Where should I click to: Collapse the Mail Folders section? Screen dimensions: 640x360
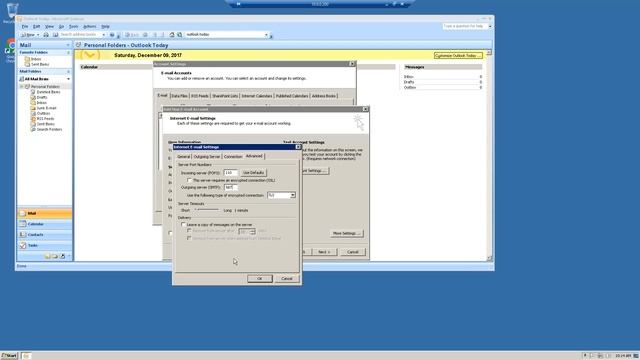click(x=69, y=72)
